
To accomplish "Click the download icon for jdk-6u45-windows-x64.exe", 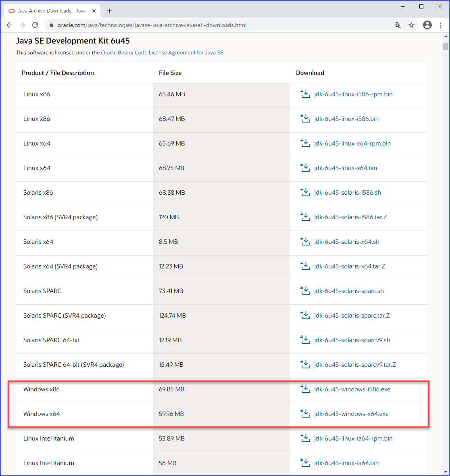I will 305,414.
